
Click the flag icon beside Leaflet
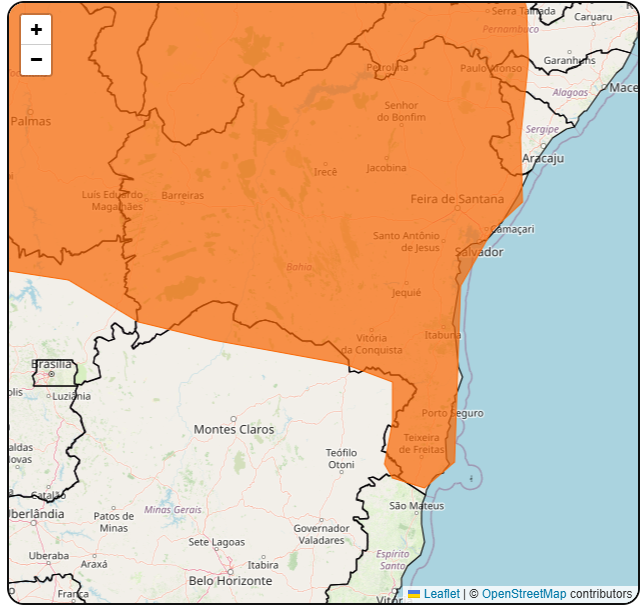point(414,594)
